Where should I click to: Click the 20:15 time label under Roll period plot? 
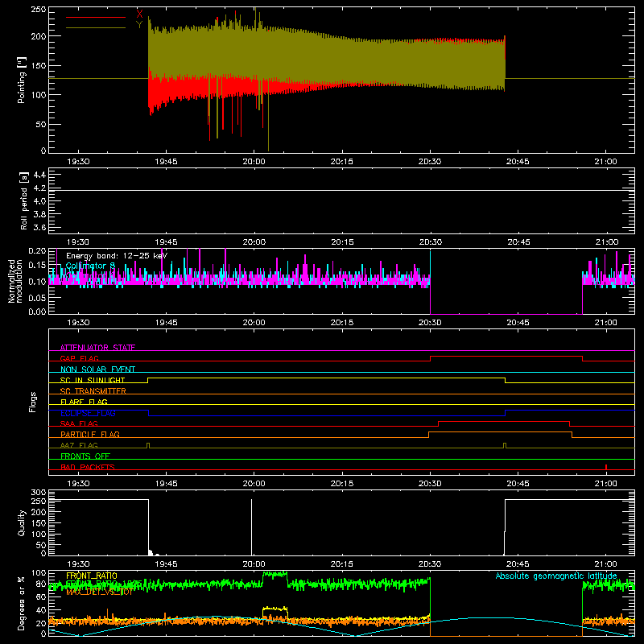(341, 242)
